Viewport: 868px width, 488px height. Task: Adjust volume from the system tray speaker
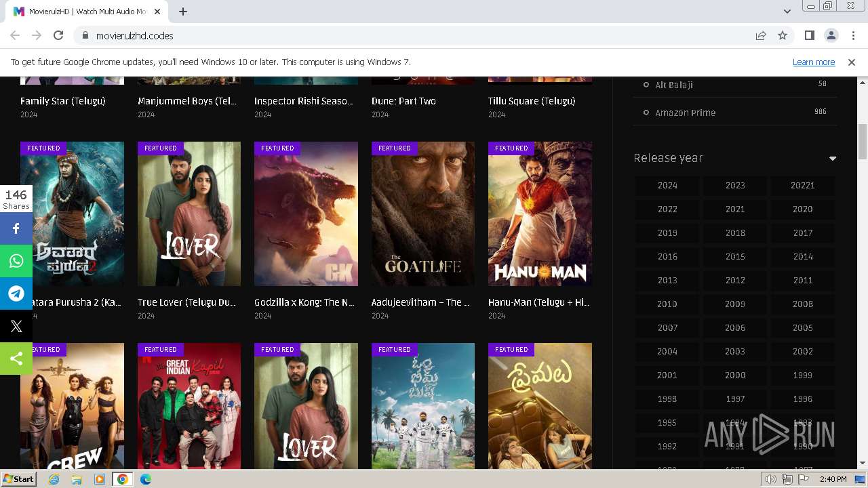771,479
